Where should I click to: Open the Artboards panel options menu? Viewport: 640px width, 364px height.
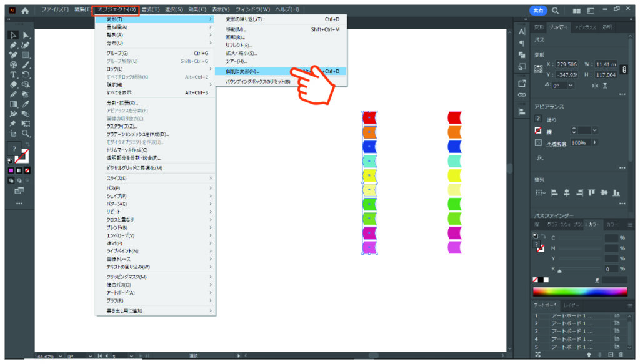coord(630,305)
